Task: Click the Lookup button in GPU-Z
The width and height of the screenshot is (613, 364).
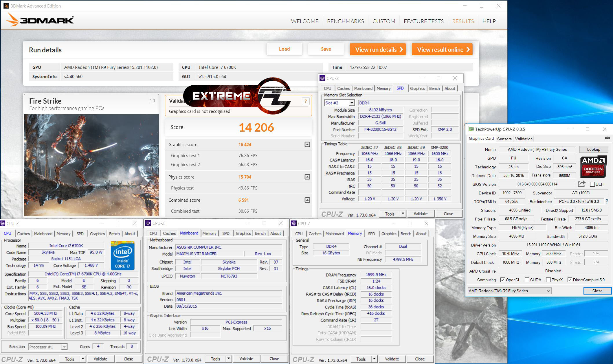Action: [593, 149]
